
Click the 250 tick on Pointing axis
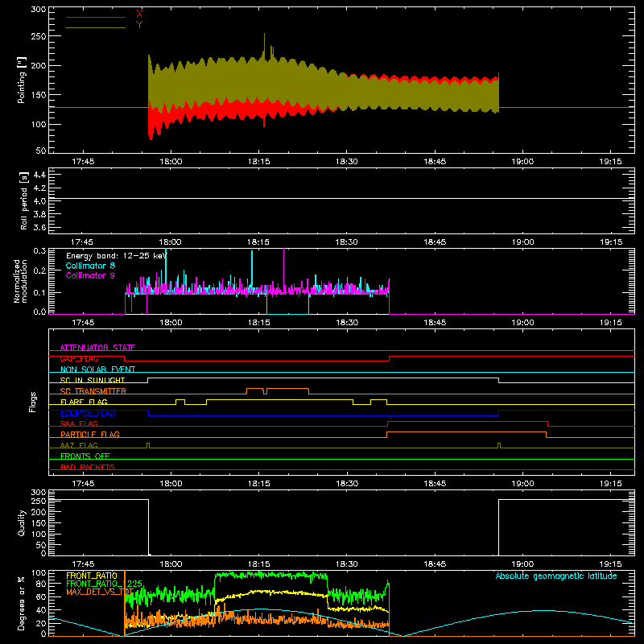coord(39,36)
